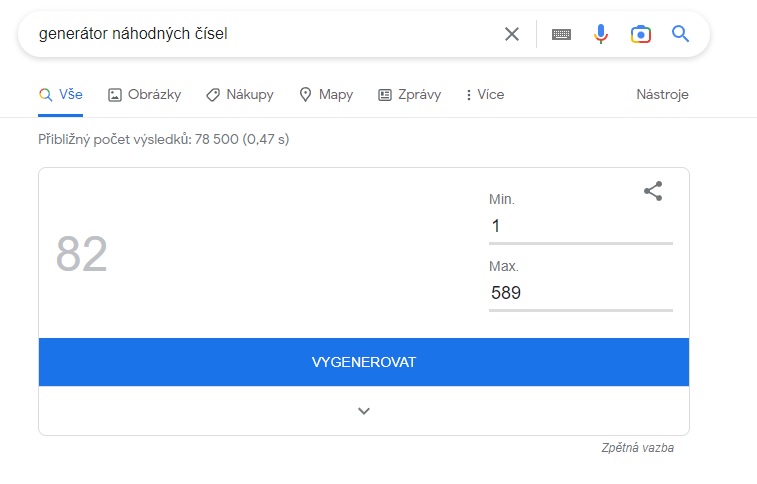Click the blue magnifier search icon
The image size is (757, 484).
coord(681,34)
